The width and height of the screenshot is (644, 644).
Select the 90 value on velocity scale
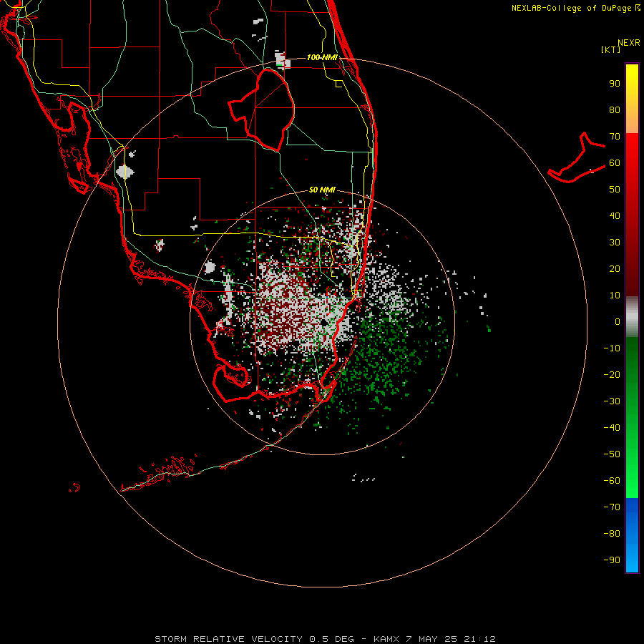coord(615,84)
